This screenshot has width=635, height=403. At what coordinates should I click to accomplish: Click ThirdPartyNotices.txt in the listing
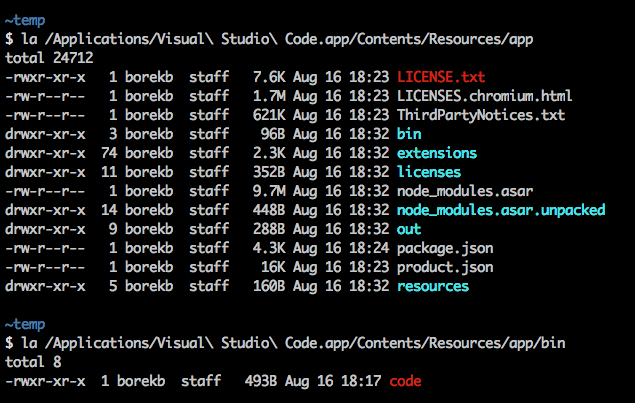click(481, 115)
